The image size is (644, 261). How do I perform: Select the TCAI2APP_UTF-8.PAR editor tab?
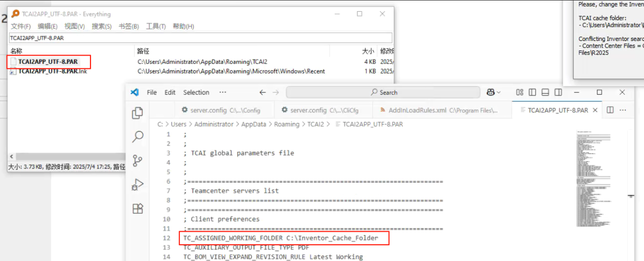tap(558, 110)
